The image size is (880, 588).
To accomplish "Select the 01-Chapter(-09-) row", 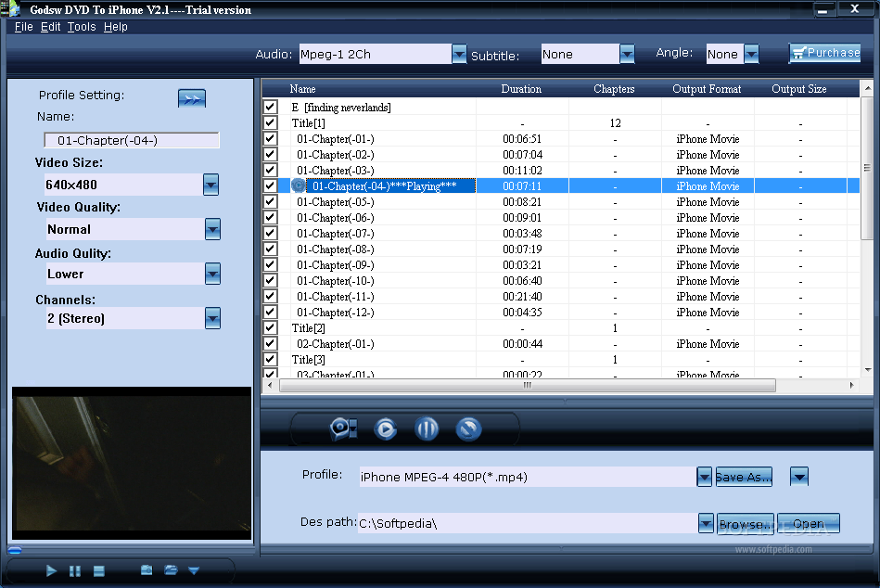I will coord(561,264).
